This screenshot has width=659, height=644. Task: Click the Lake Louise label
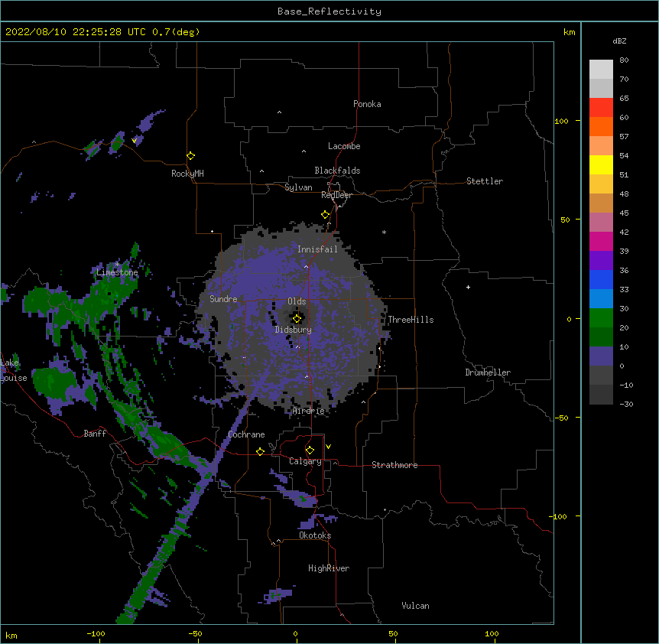[14, 370]
